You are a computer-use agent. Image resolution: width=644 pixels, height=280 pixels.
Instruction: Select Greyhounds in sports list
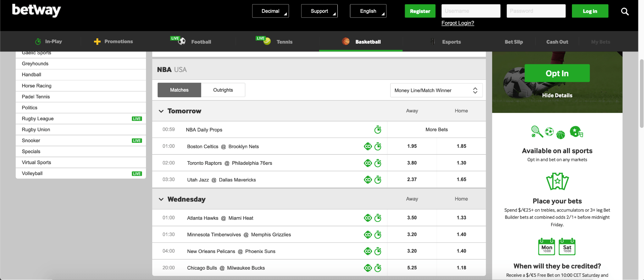pos(81,64)
